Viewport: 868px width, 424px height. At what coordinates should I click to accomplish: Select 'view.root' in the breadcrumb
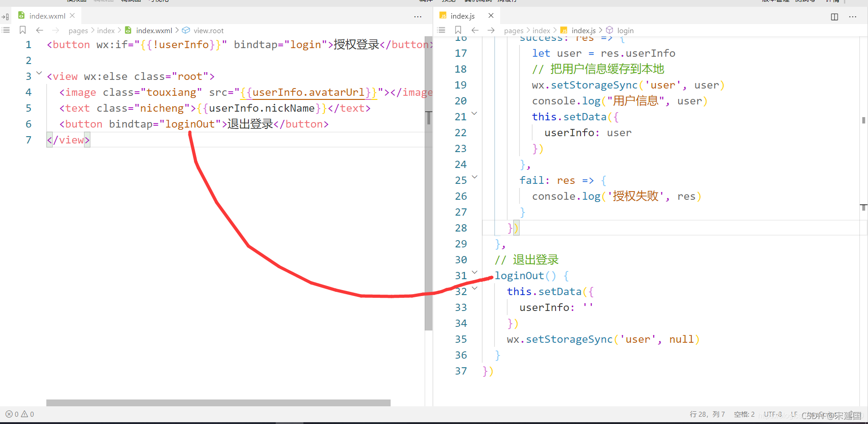208,30
